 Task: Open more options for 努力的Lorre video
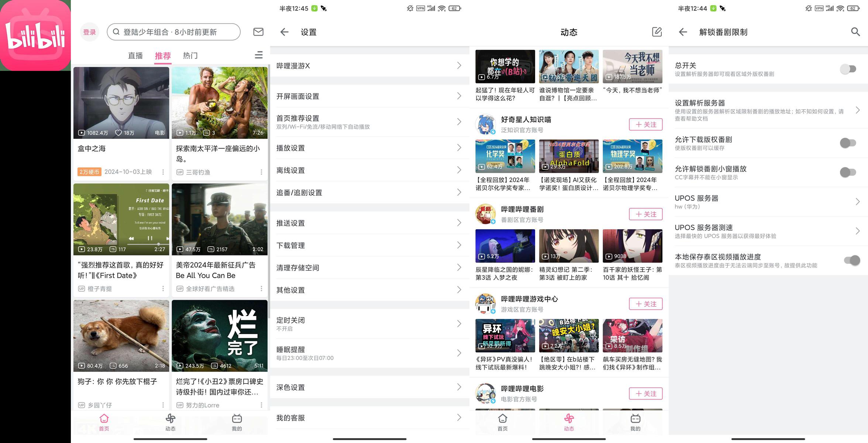(x=261, y=405)
